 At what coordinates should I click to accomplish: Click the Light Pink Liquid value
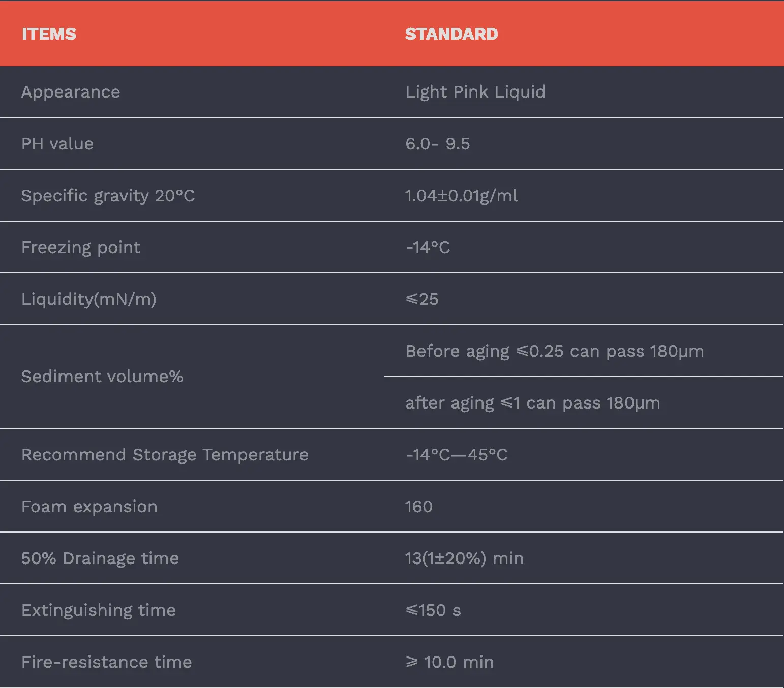tap(475, 92)
